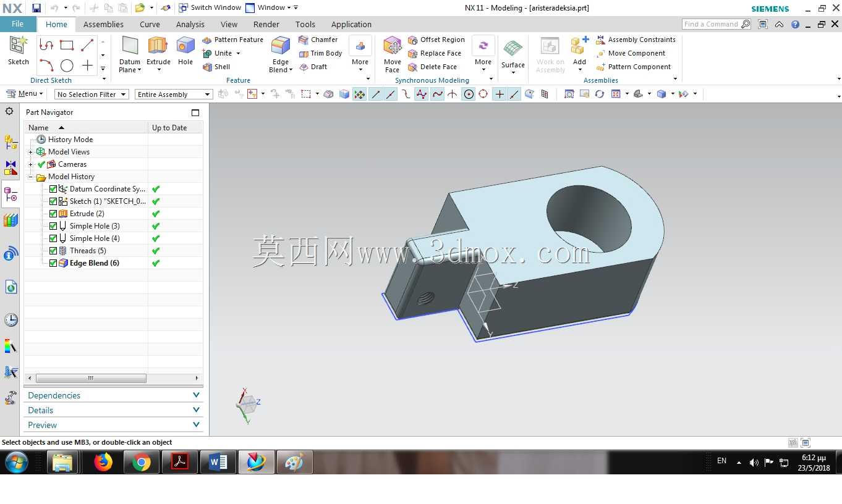Screen dimensions: 842x504
Task: Click the Up to Date column header
Action: (x=176, y=127)
